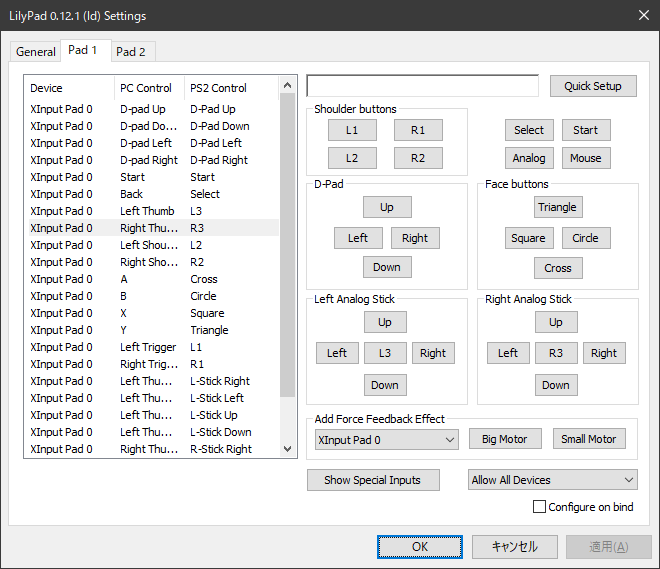Bind Right Analog Stick Right
660x569 pixels.
604,353
